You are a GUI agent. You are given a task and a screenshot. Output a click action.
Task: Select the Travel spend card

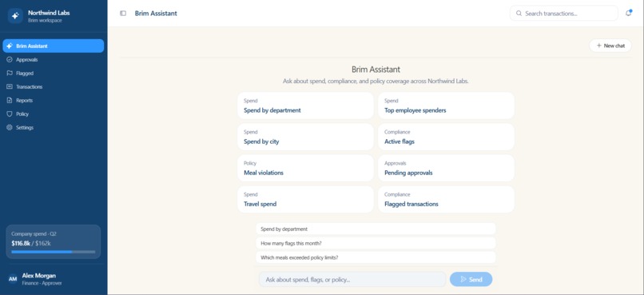pos(305,199)
